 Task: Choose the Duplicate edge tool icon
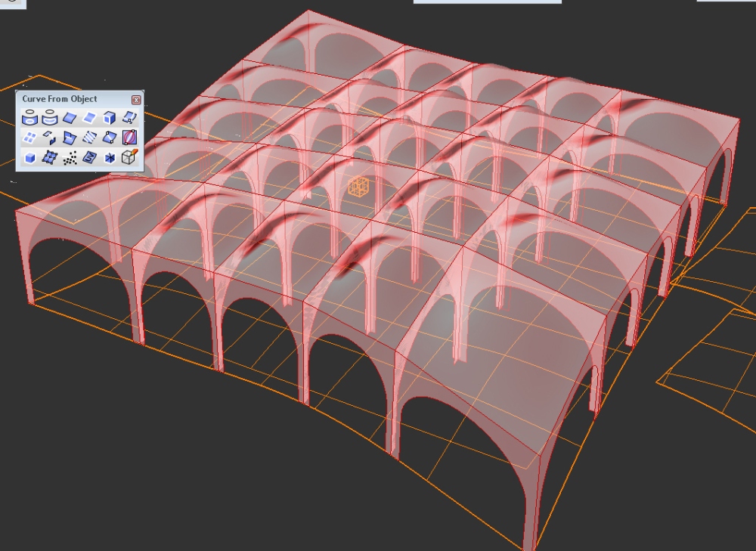coord(70,118)
